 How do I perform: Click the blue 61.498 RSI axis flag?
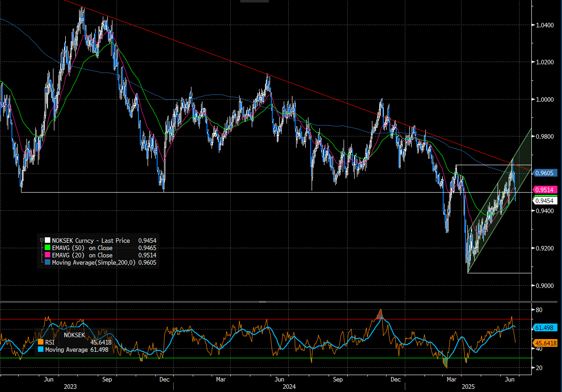click(545, 328)
